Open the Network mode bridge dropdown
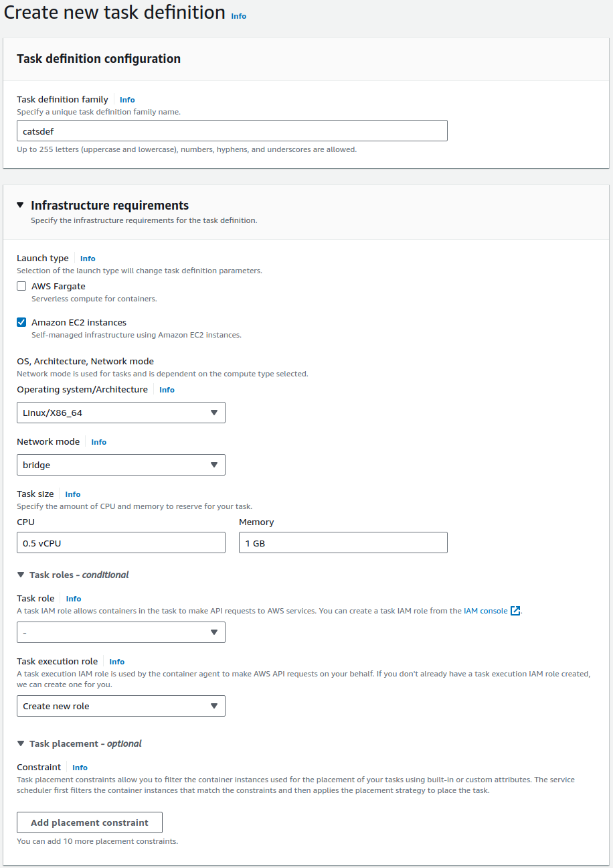 coord(120,465)
